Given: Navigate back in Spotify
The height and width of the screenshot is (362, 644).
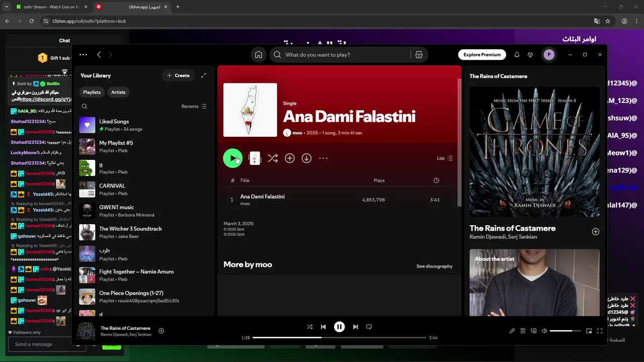Looking at the screenshot, I should [x=99, y=55].
